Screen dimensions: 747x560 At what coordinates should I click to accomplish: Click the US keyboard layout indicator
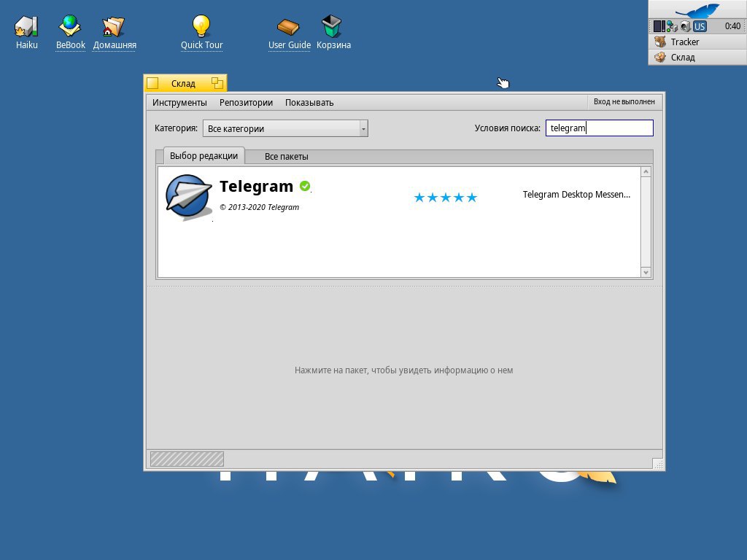tap(700, 26)
